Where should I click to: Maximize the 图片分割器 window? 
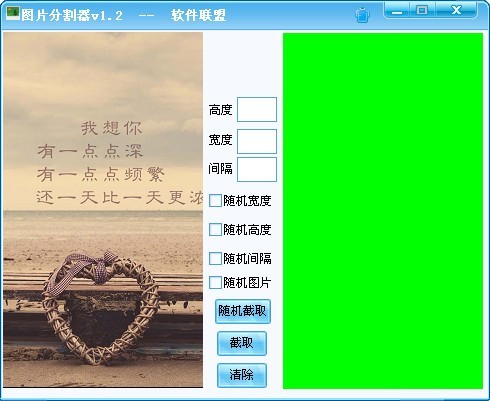(422, 10)
